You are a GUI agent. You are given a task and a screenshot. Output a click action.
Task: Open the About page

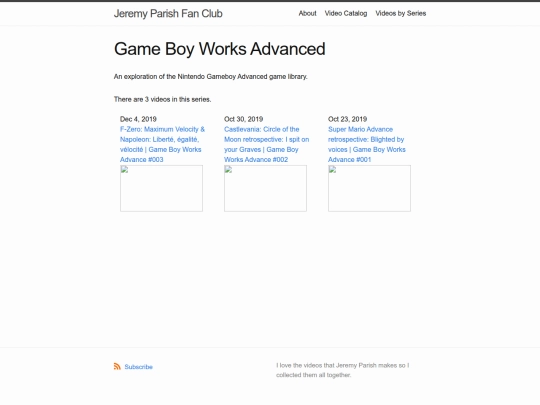click(x=307, y=13)
